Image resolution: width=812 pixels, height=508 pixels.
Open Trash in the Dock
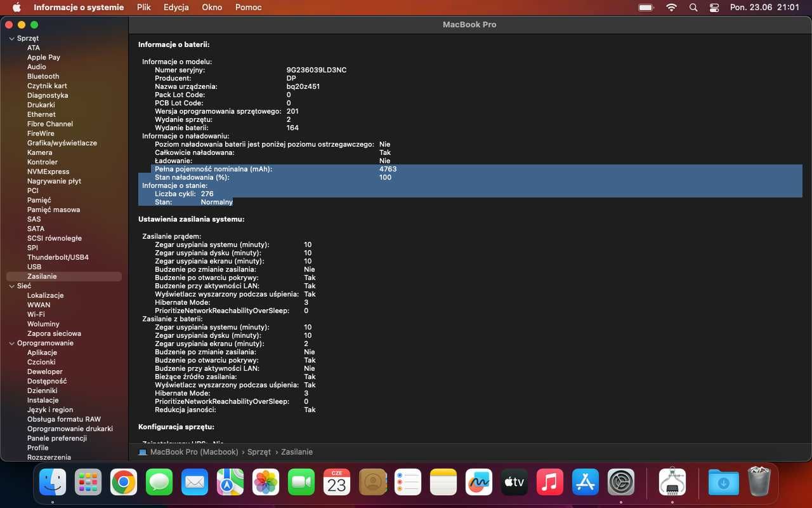pyautogui.click(x=759, y=483)
